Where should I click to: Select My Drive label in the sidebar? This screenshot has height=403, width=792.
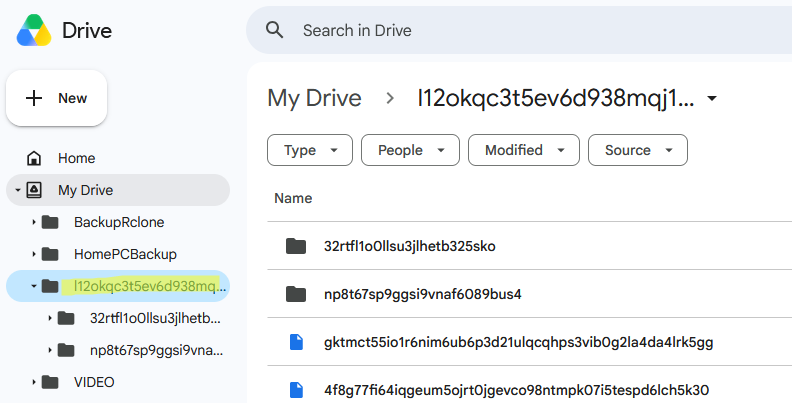(85, 190)
